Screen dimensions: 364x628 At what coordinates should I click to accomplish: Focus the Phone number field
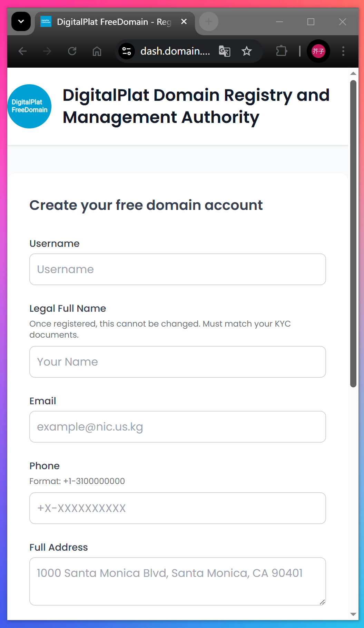pos(178,508)
